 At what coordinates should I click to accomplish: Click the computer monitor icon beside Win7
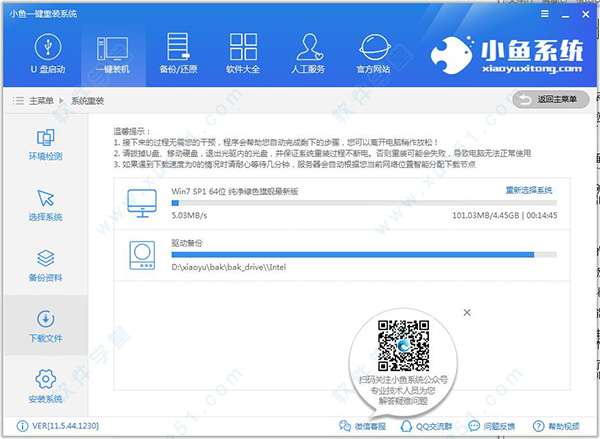point(142,203)
